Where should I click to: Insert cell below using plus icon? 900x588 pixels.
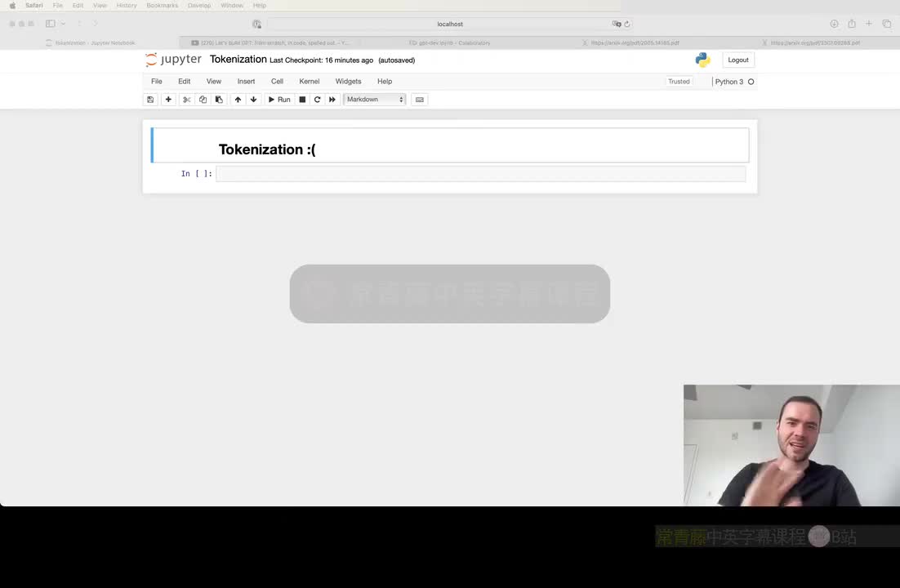pos(168,100)
